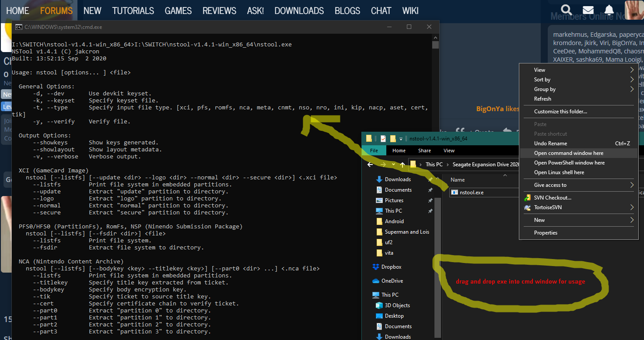
Task: Open the Explorer recent locations chevron
Action: click(394, 165)
